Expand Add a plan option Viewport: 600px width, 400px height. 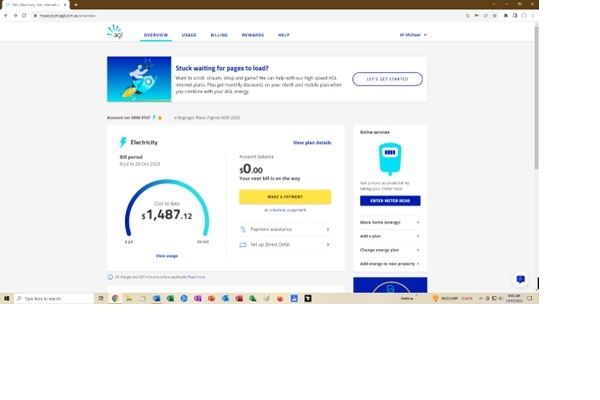tap(390, 236)
